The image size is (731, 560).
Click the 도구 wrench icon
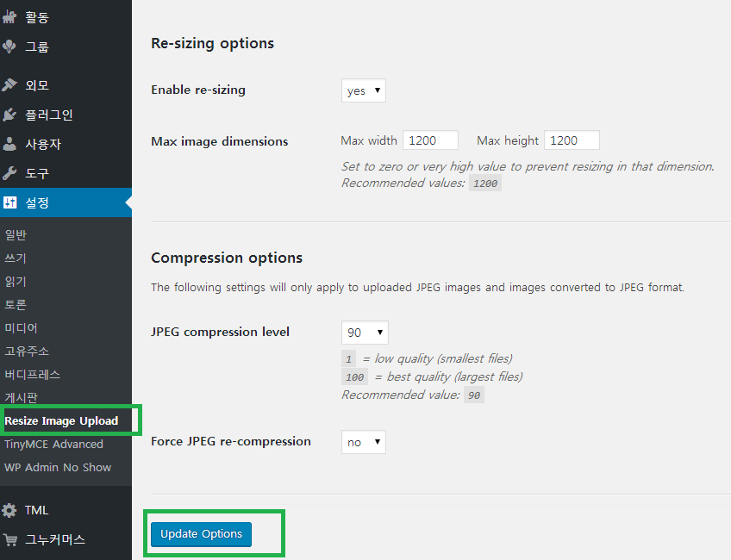pyautogui.click(x=9, y=173)
